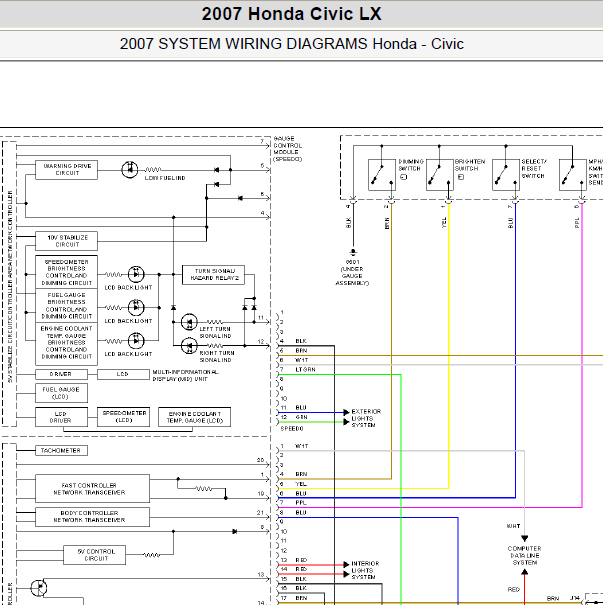Click the "LOW FUEL IND" label
Image resolution: width=603 pixels, height=605 pixels.
coord(165,178)
